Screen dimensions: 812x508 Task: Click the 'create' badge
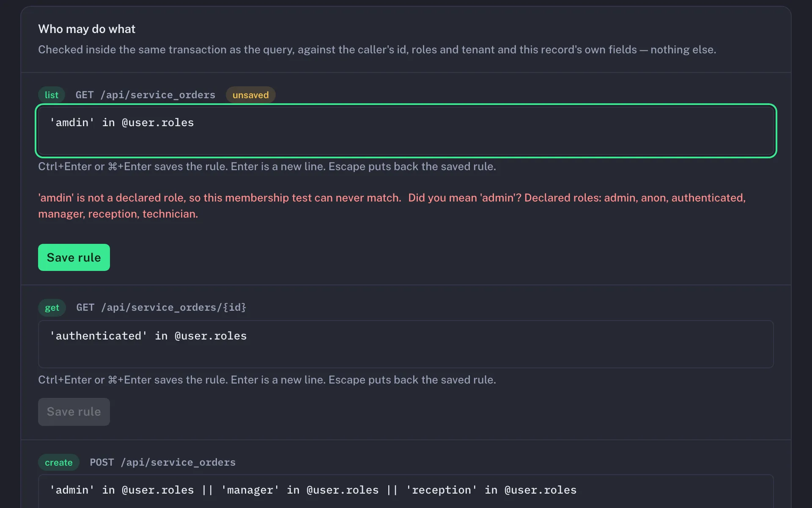coord(59,462)
